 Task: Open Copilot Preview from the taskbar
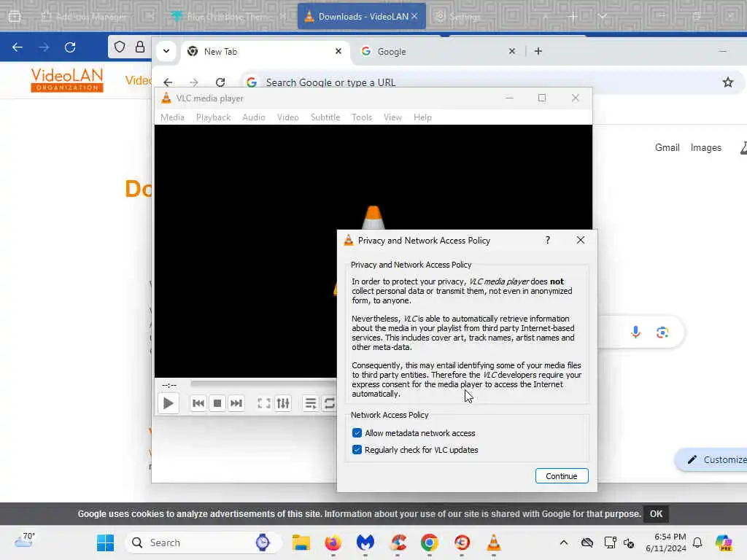tap(724, 542)
